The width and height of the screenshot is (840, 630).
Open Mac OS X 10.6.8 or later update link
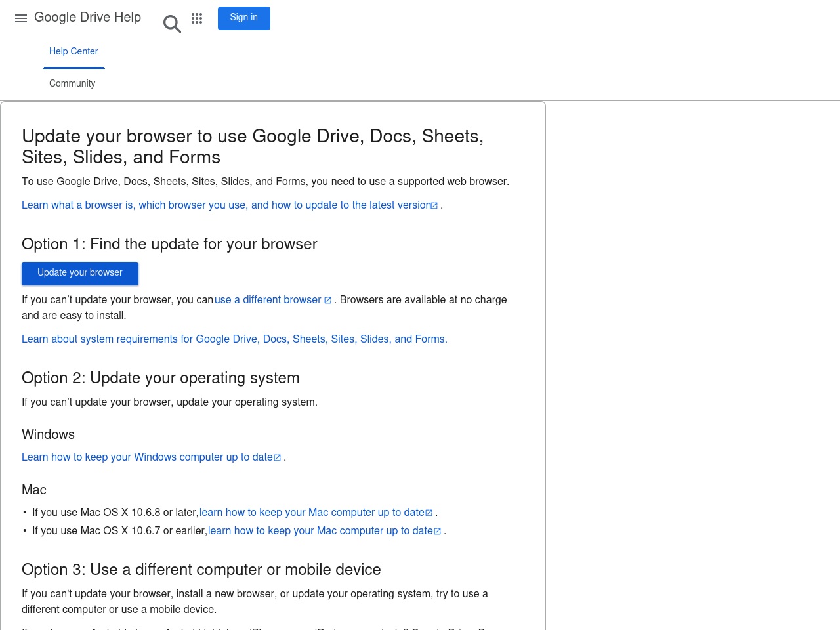(316, 513)
